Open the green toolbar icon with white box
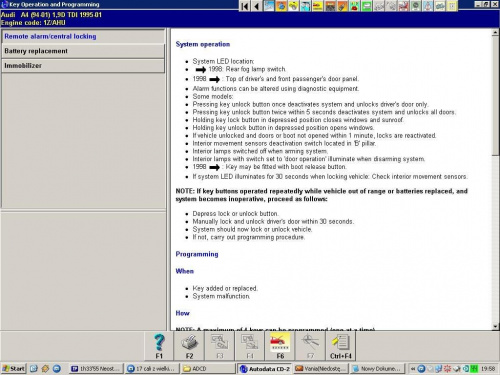The image size is (500, 375). tap(367, 6)
